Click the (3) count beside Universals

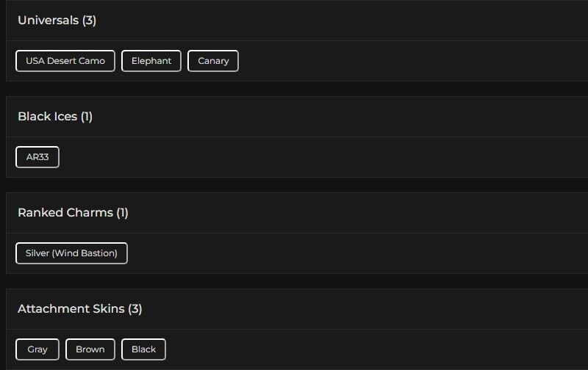(x=89, y=21)
